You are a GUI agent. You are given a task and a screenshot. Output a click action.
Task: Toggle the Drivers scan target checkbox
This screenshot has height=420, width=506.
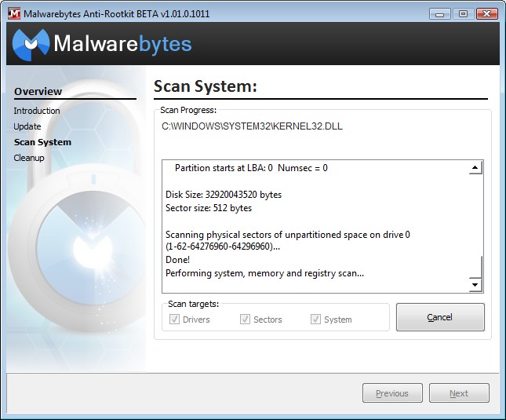point(174,320)
